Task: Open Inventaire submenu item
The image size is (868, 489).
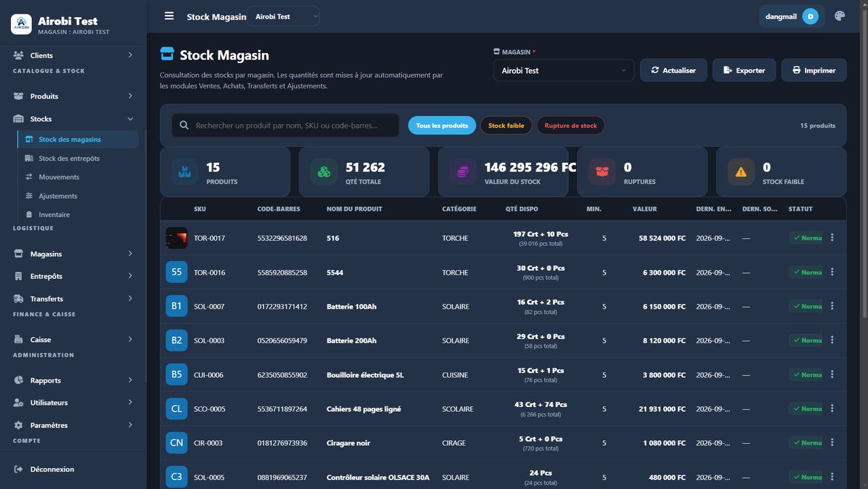Action: [78, 214]
